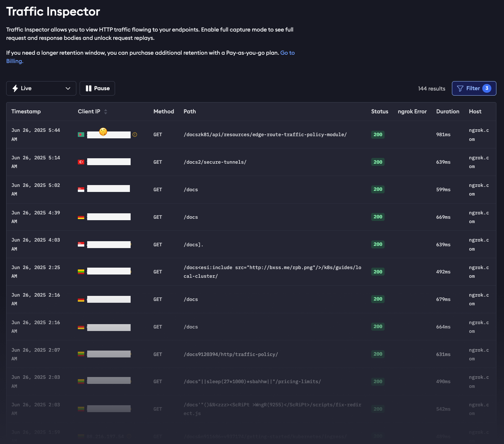Click the lightning bolt Live icon
The image size is (504, 444).
[x=15, y=88]
